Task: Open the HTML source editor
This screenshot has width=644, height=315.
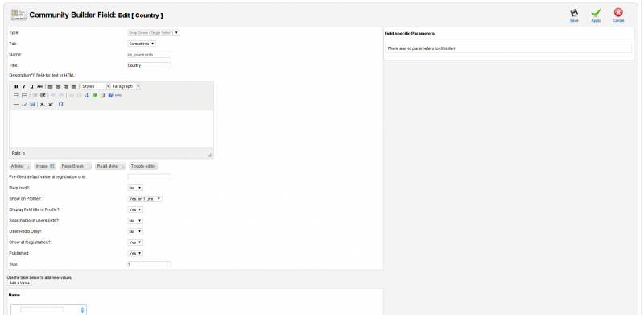Action: pos(118,95)
